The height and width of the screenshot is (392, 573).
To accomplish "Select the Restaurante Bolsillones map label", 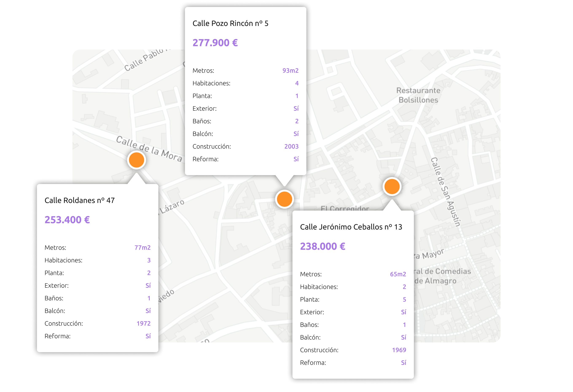I will coord(418,95).
